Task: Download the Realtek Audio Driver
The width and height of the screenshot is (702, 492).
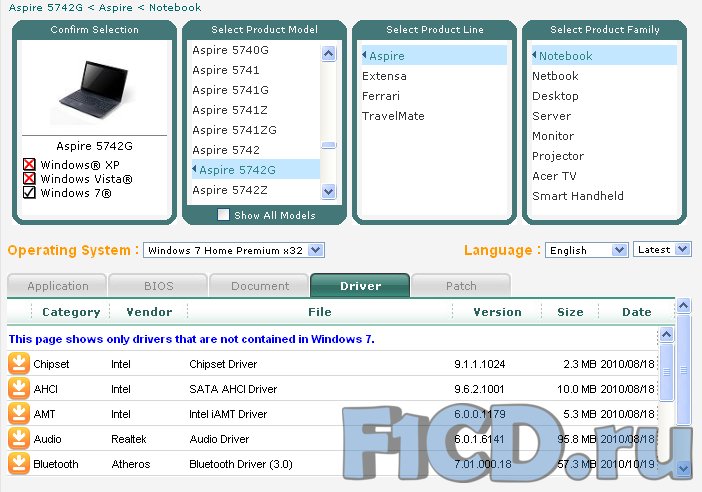Action: pyautogui.click(x=19, y=438)
